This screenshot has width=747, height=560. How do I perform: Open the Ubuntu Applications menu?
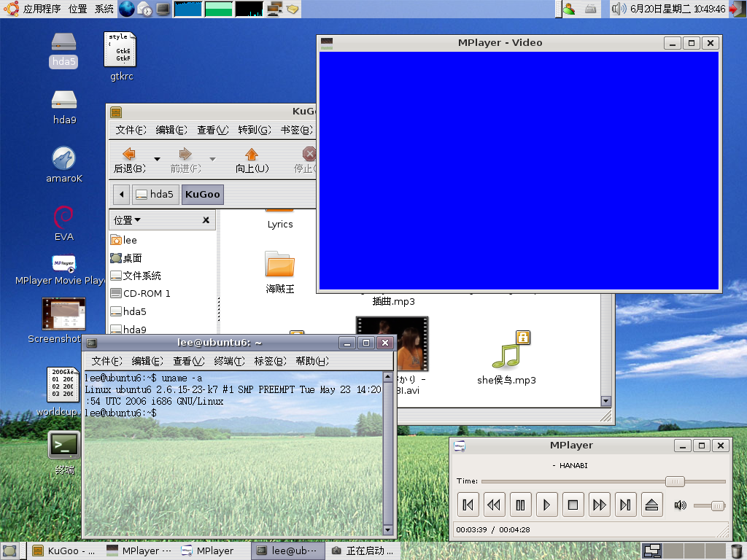pos(32,9)
